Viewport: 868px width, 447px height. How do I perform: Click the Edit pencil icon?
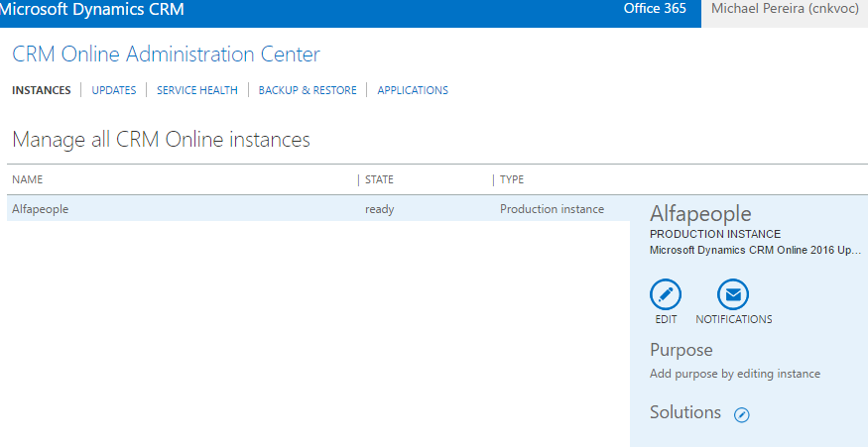pyautogui.click(x=666, y=295)
